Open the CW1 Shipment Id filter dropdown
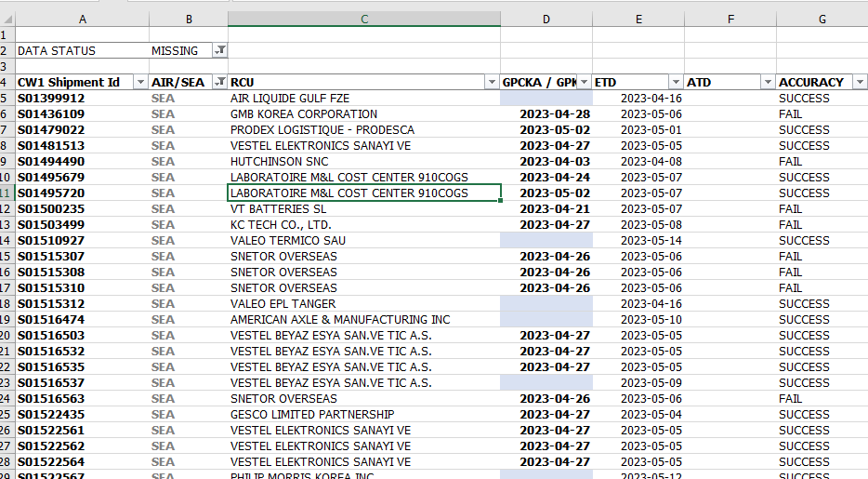This screenshot has width=868, height=479. pyautogui.click(x=140, y=82)
